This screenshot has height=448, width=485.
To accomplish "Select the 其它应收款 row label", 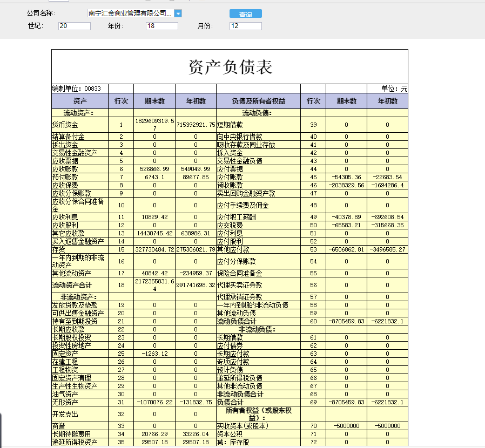I will tap(69, 233).
